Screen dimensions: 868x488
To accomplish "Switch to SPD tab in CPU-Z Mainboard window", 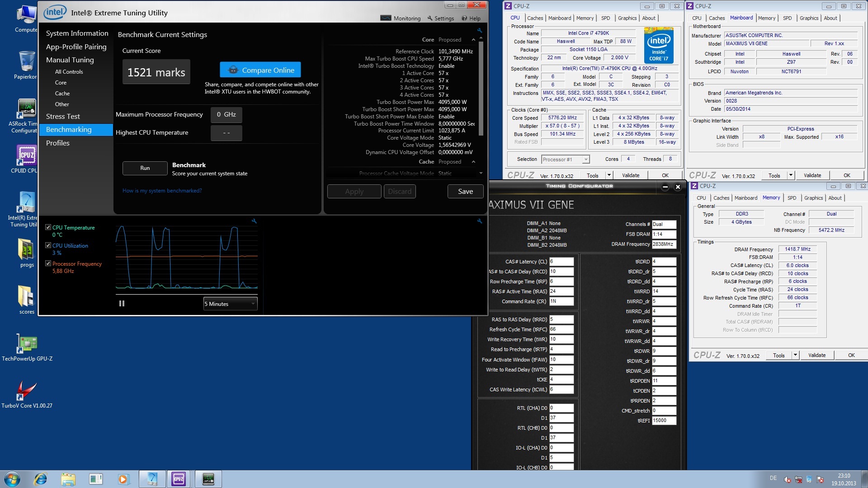I will coord(787,18).
